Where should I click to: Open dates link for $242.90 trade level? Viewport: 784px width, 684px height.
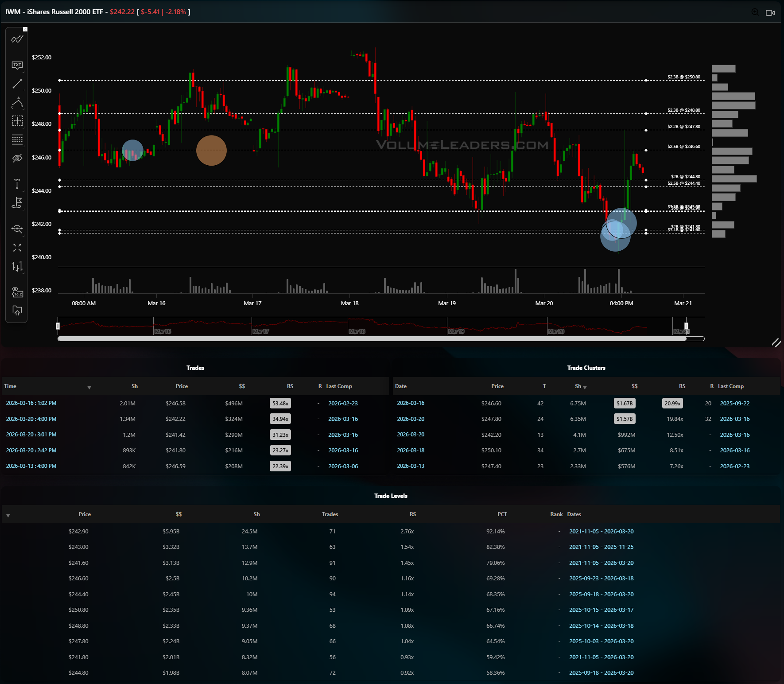[x=601, y=532]
